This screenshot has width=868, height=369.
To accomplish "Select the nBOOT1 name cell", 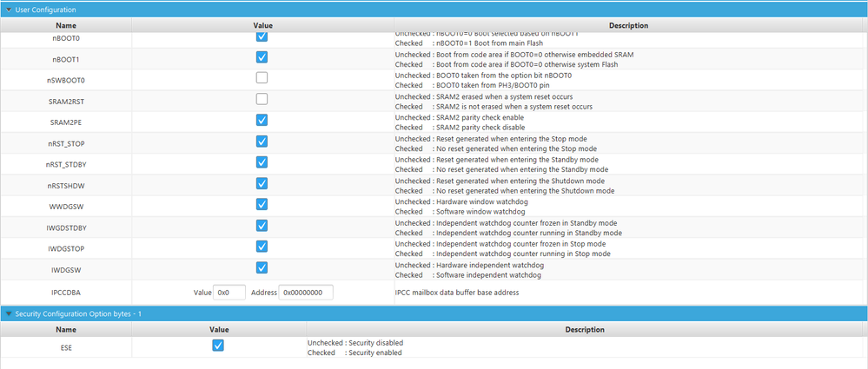I will [66, 59].
